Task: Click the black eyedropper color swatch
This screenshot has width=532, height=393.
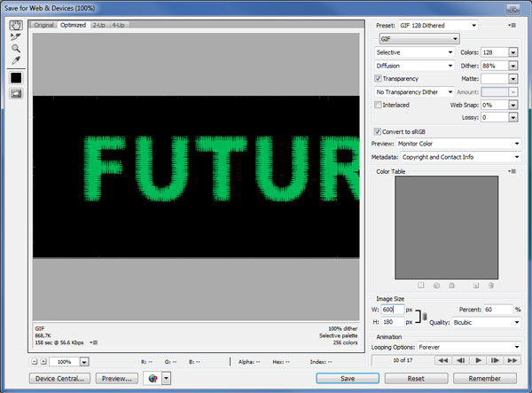Action: click(15, 78)
